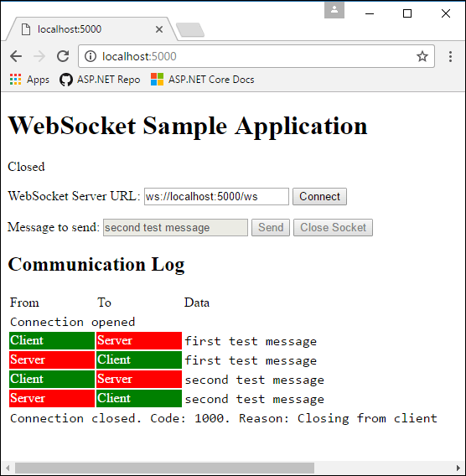
Task: Minimize the browser window
Action: 370,13
